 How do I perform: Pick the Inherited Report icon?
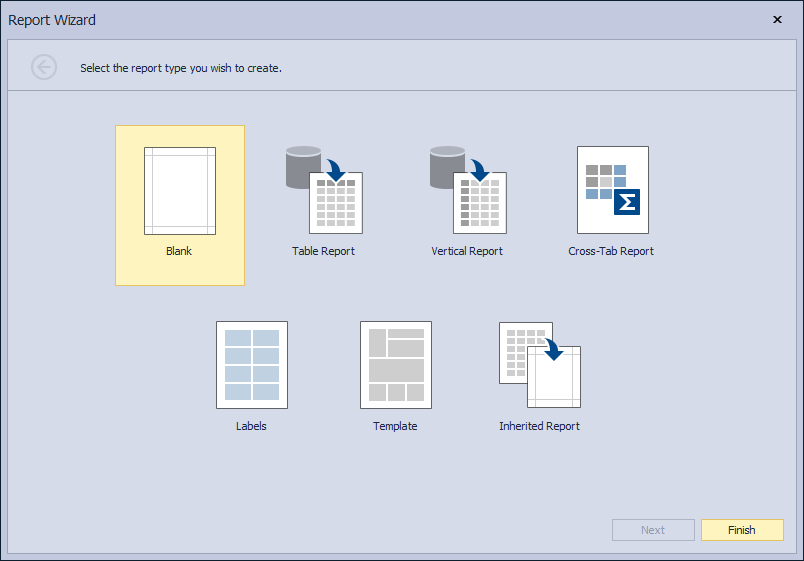(540, 365)
